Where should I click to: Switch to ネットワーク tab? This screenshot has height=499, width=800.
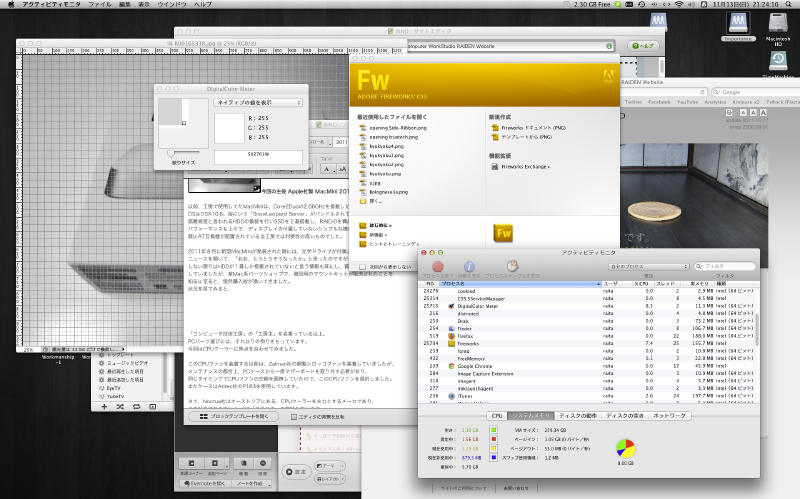(669, 415)
